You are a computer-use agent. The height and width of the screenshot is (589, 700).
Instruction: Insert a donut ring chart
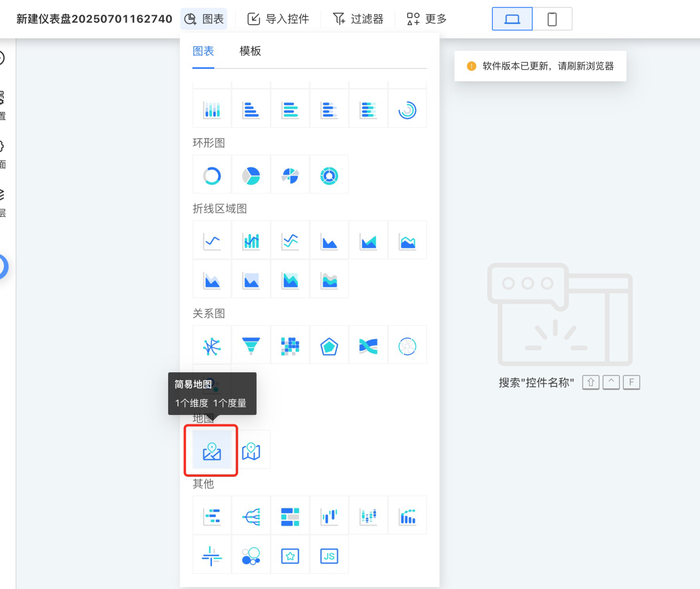coord(212,175)
